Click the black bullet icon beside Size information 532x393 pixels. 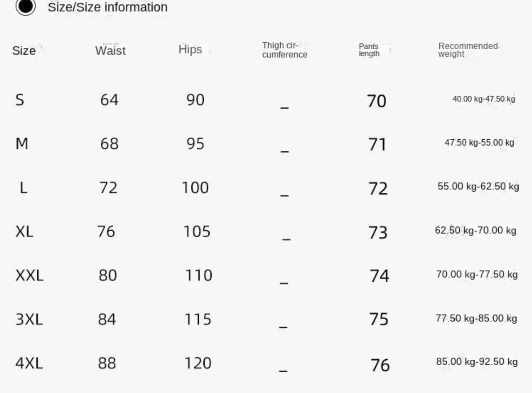(x=25, y=7)
